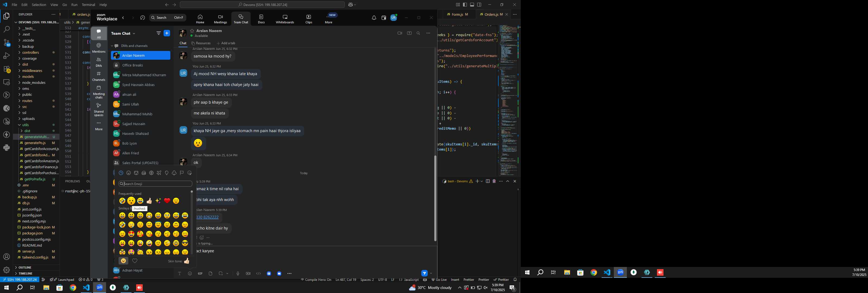
Task: Click Go Live in the status bar
Action: pos(439,279)
